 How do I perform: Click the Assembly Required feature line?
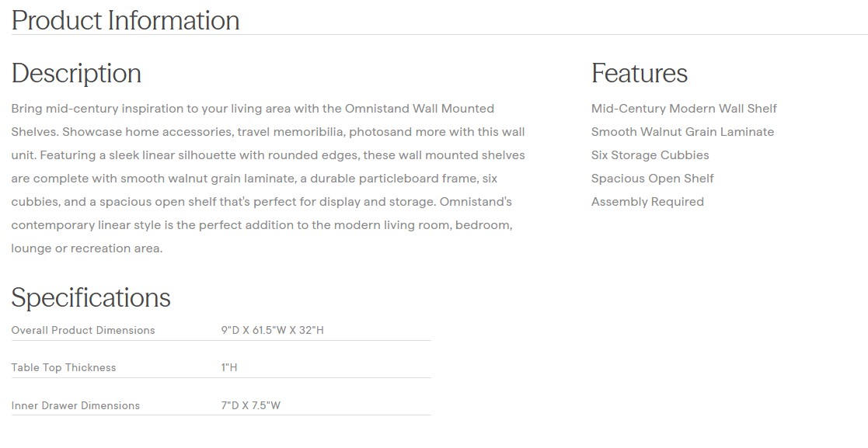647,202
